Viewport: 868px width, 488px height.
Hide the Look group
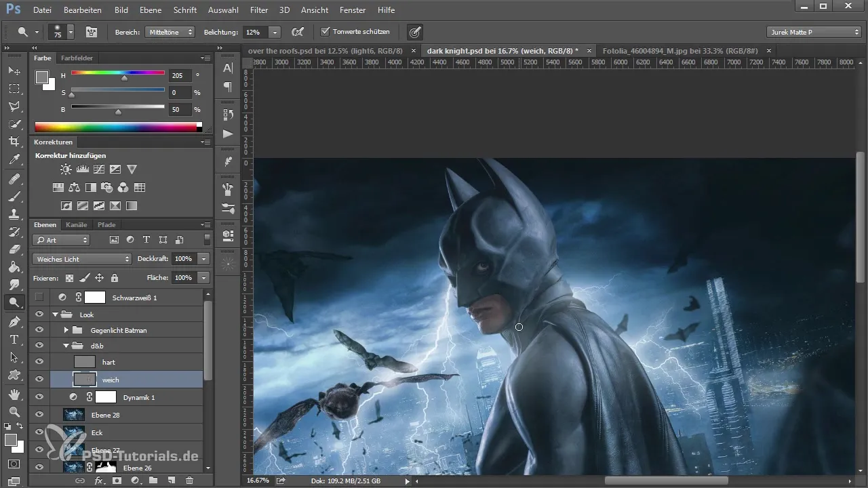(39, 314)
